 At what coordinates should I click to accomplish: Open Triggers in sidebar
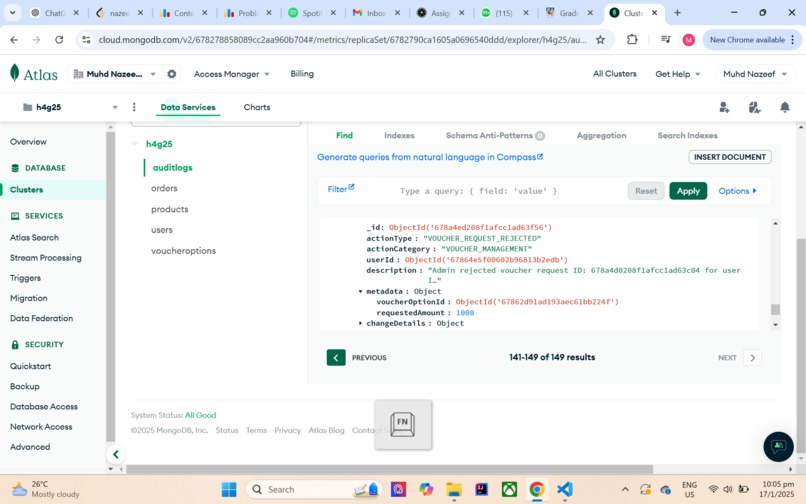[25, 278]
